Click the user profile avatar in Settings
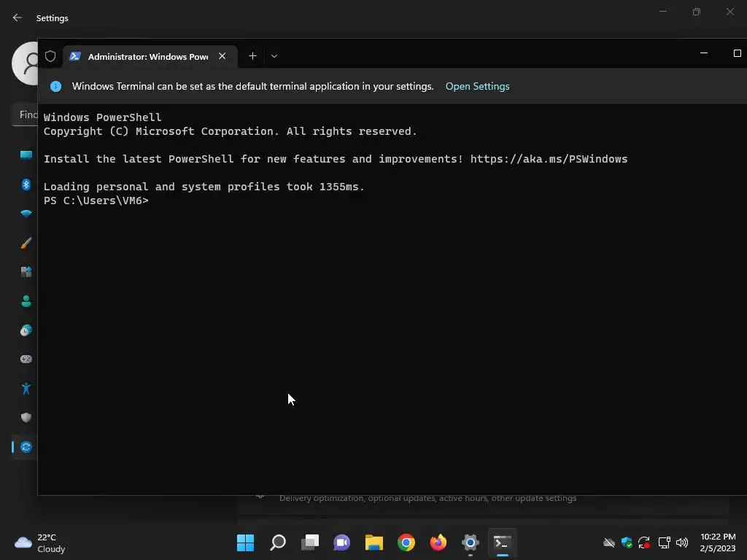 [25, 63]
